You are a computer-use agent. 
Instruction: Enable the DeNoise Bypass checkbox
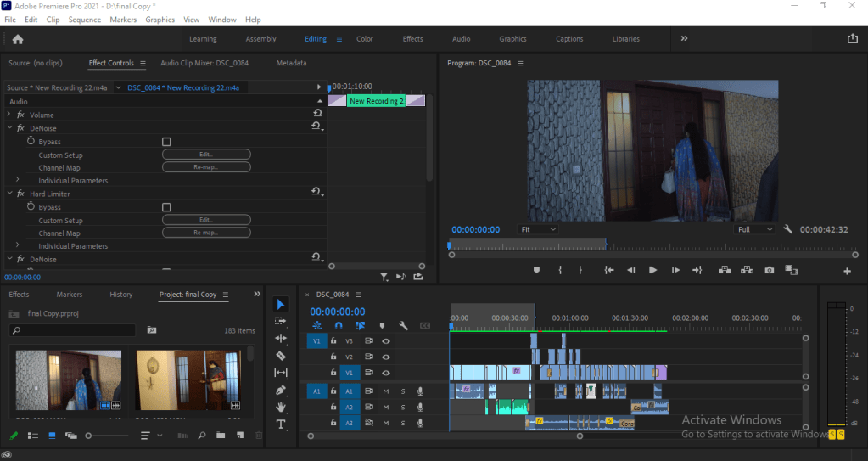pos(166,142)
